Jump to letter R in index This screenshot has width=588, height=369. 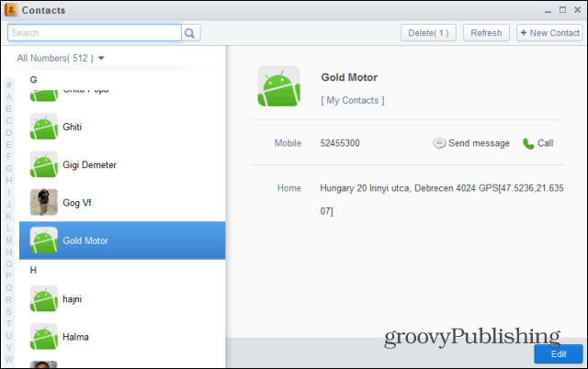click(x=9, y=299)
